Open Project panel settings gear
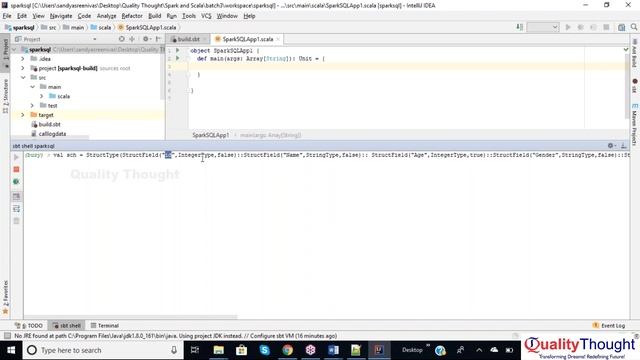The image size is (640, 360). 146,39
